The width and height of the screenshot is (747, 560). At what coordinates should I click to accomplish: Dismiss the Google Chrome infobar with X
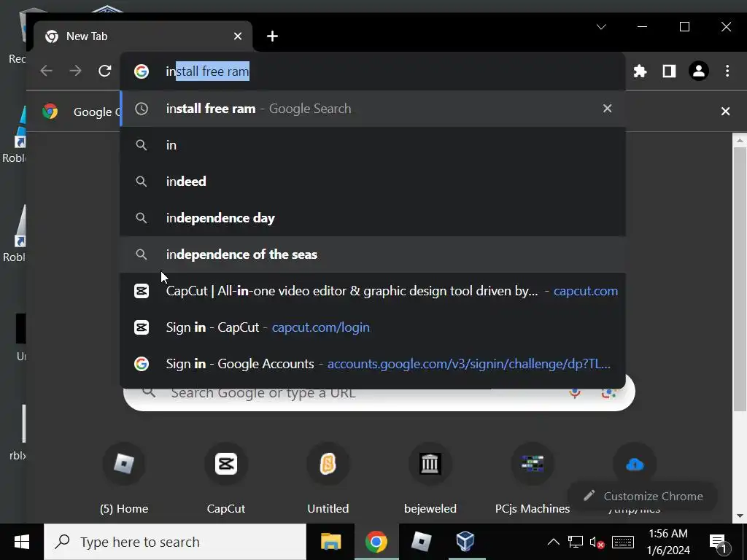point(725,112)
